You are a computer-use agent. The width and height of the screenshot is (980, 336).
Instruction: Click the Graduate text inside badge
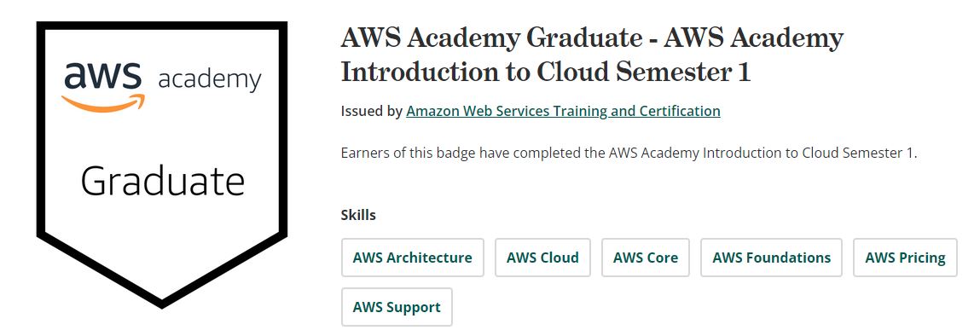163,181
